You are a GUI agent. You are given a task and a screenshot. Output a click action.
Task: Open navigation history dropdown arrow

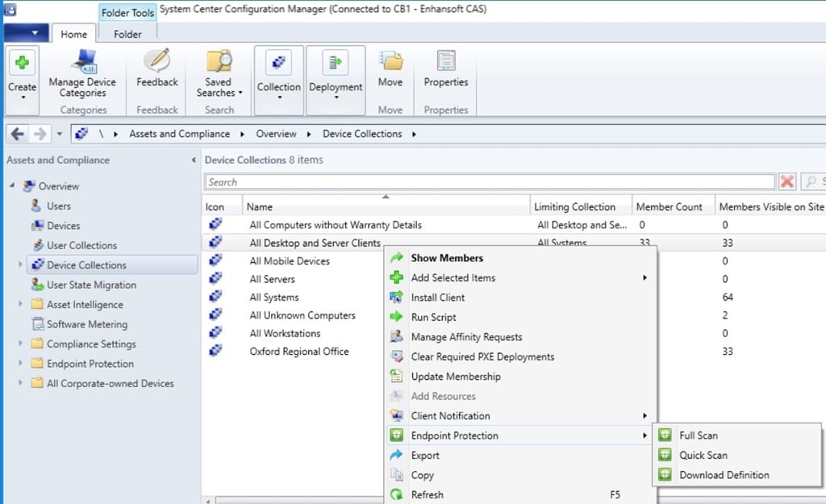click(59, 134)
